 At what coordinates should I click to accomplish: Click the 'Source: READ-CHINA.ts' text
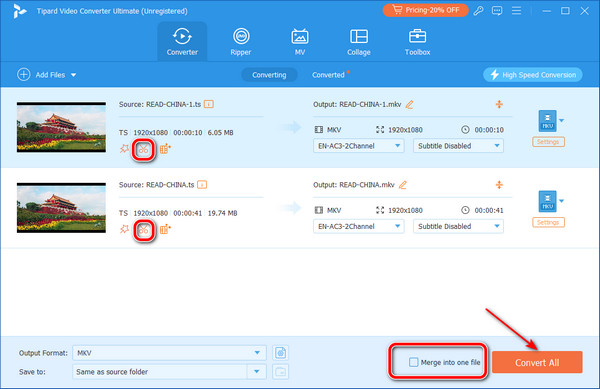pos(157,185)
